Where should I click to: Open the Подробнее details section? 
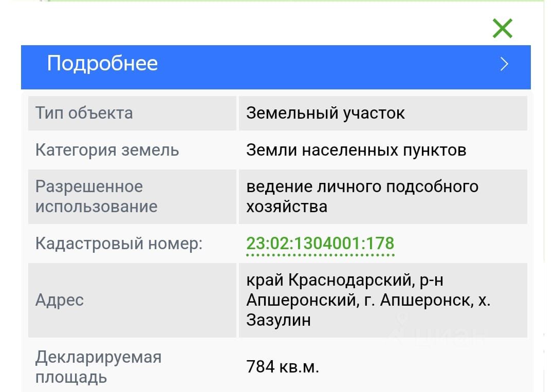pos(276,67)
